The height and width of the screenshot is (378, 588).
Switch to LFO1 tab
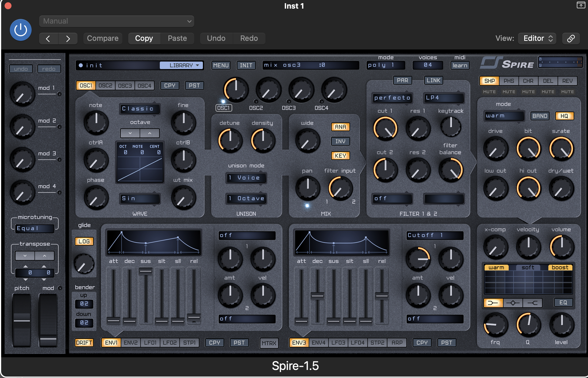tap(150, 343)
